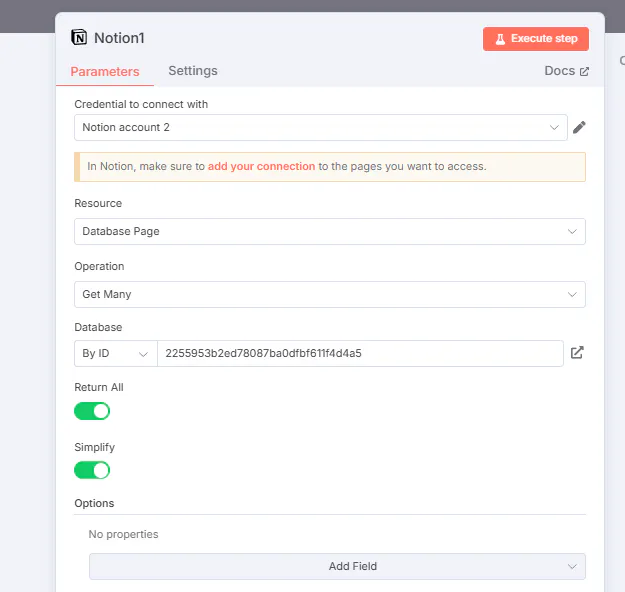Click the Notion logo icon
Screen dimensions: 625x592
tap(79, 38)
